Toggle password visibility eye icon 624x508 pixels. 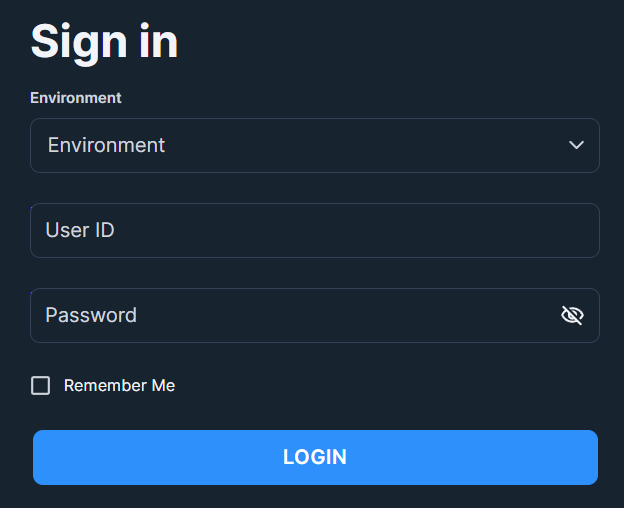pyautogui.click(x=572, y=315)
